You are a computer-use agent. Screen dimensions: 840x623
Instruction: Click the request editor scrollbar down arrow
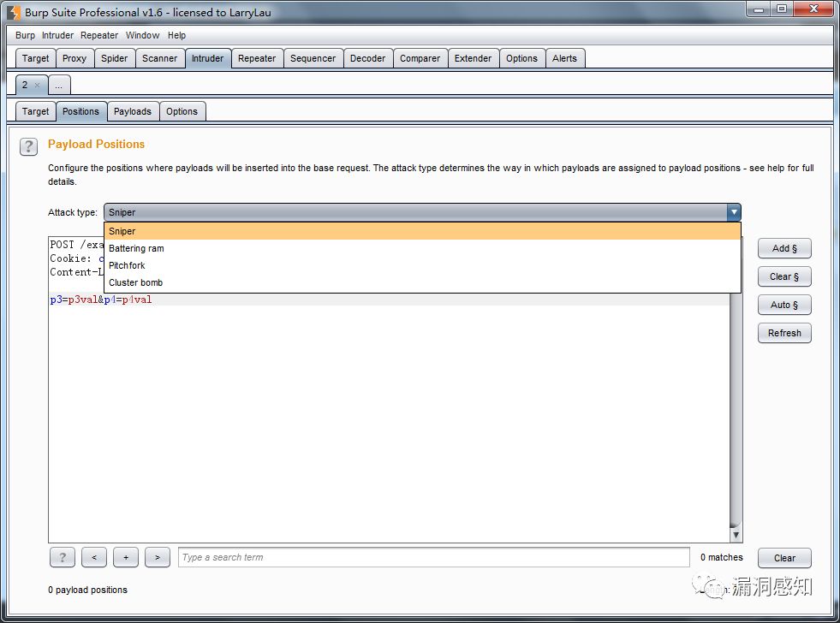(736, 535)
